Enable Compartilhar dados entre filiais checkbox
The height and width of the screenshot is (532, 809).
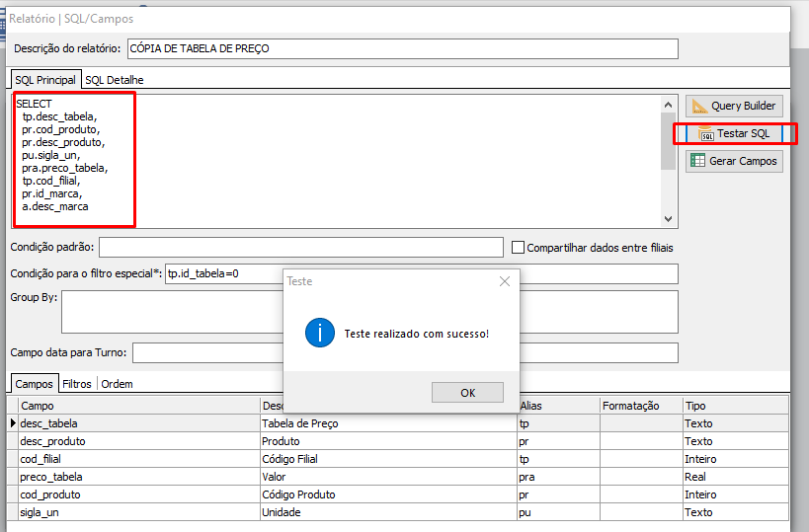point(519,247)
